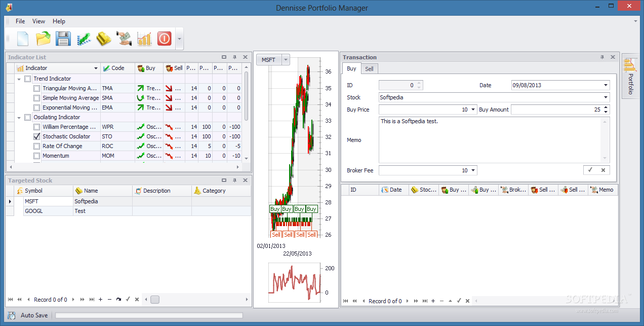Click the Buy Amount input field
The image size is (644, 326).
click(x=556, y=110)
